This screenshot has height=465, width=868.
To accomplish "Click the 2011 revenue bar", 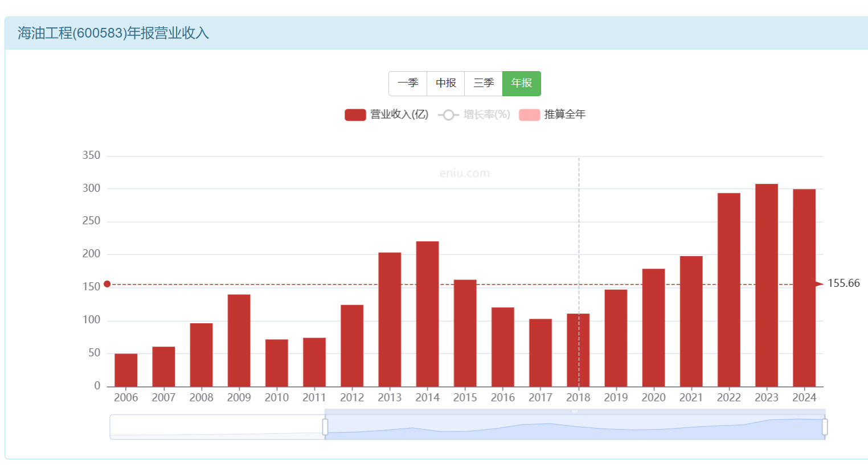I will [x=314, y=362].
